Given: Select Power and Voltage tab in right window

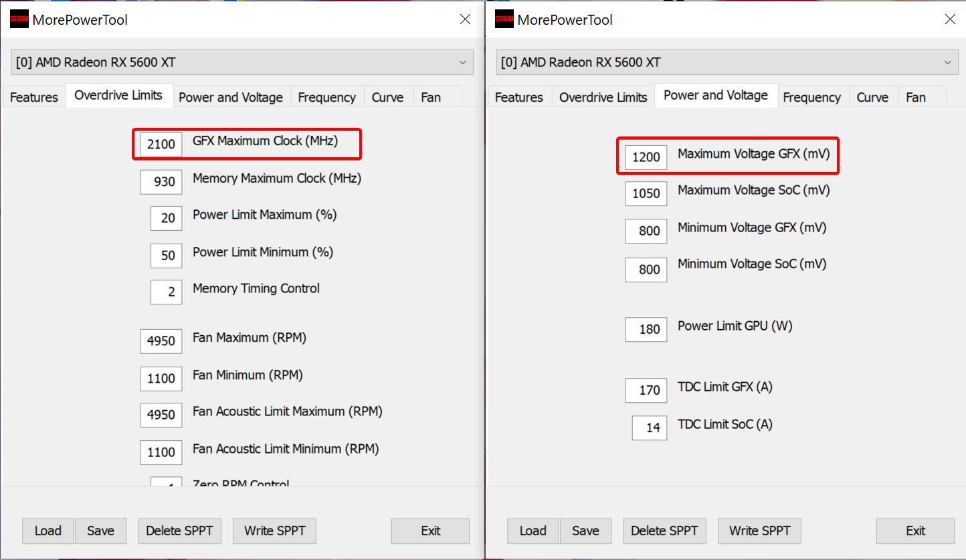Looking at the screenshot, I should (x=716, y=95).
